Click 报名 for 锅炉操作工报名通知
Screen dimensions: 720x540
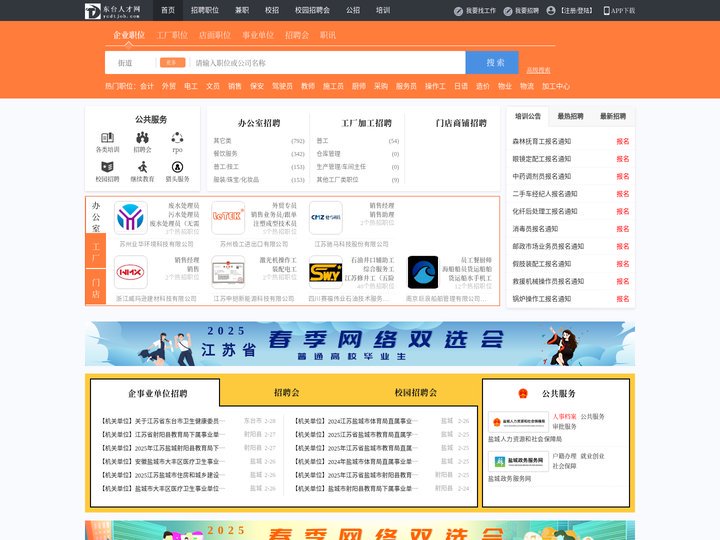click(x=623, y=299)
